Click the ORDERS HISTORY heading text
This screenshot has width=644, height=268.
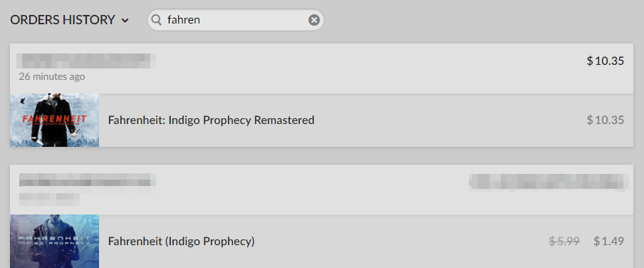(63, 20)
